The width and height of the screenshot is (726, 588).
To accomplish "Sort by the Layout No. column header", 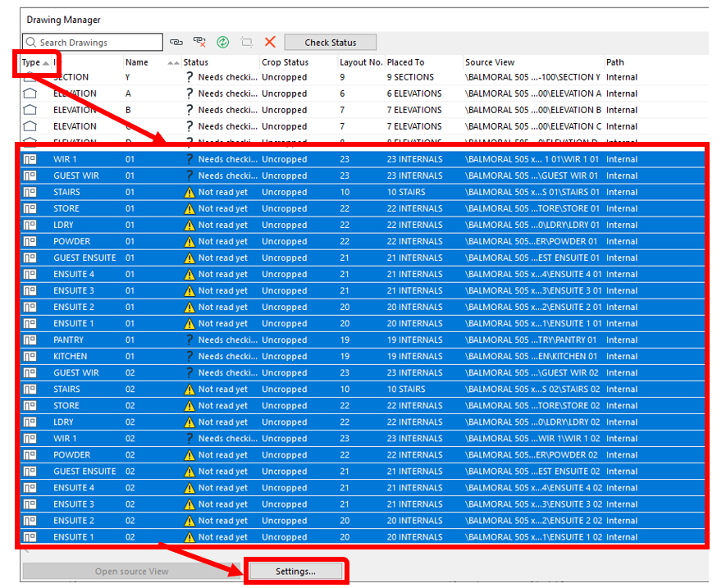I will (x=361, y=62).
